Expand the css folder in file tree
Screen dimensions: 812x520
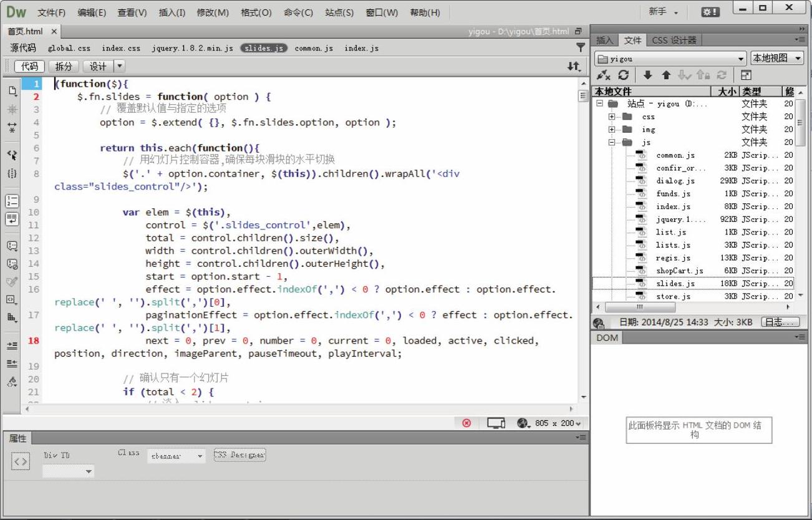click(612, 117)
